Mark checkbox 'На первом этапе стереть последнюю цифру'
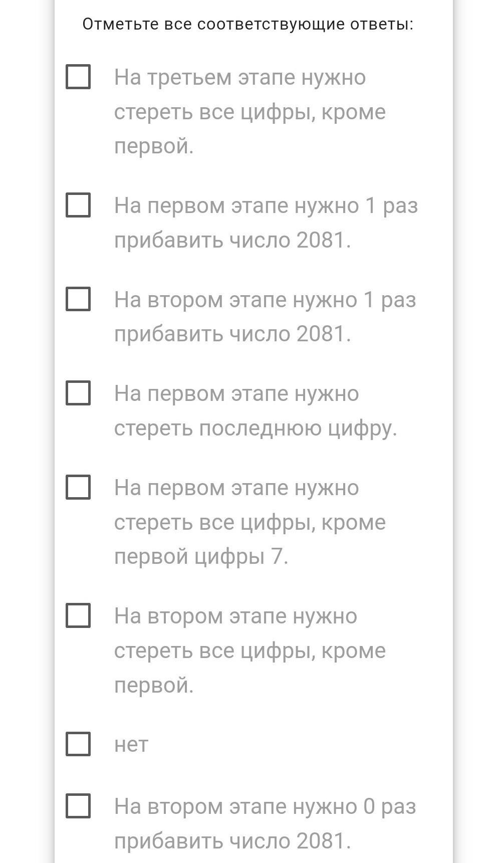This screenshot has width=504, height=863. pos(78,393)
